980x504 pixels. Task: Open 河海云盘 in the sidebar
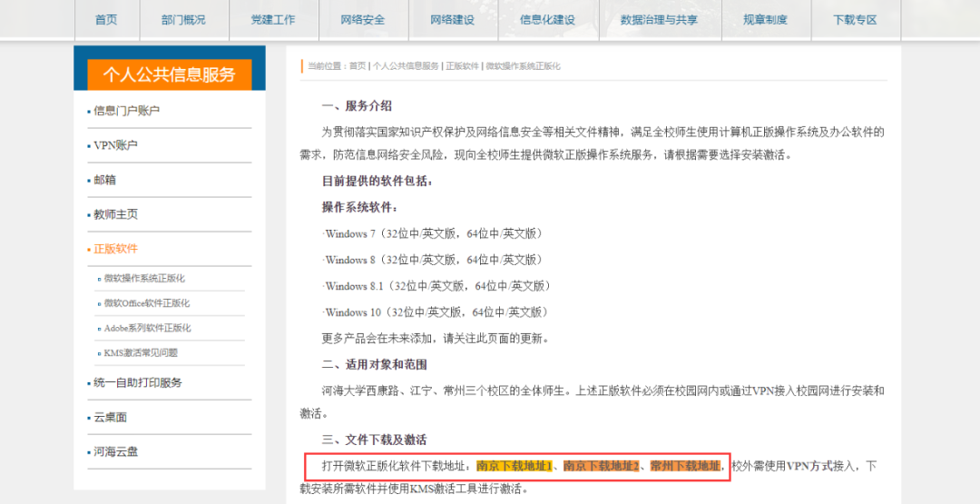coord(115,451)
